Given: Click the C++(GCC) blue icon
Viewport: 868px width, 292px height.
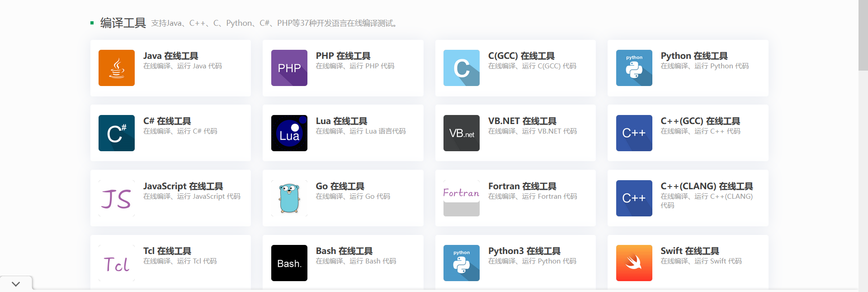Looking at the screenshot, I should click(x=634, y=133).
